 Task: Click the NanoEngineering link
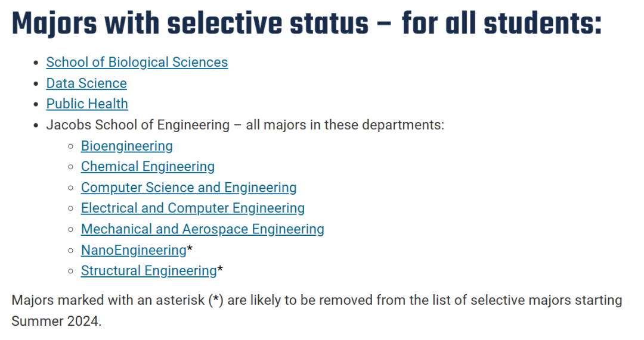134,250
